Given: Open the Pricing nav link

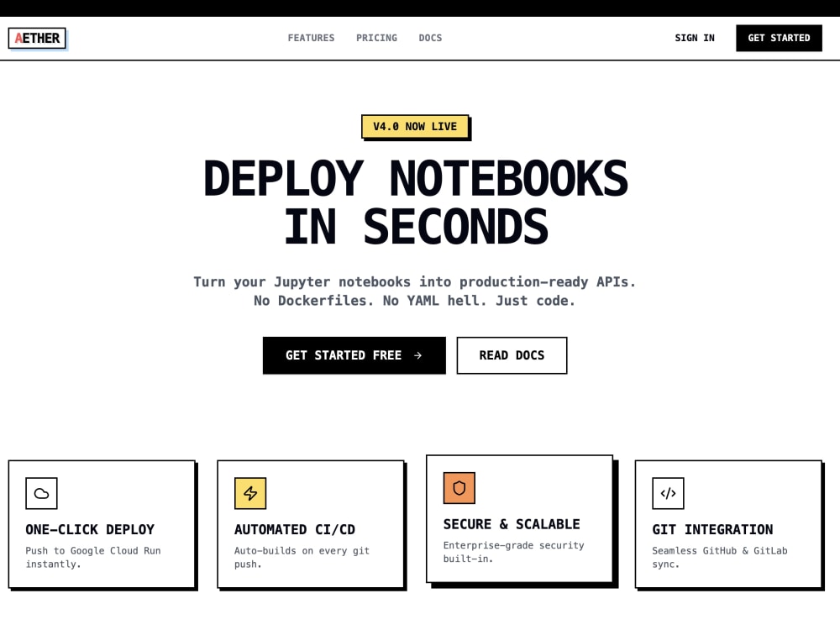Looking at the screenshot, I should 376,38.
